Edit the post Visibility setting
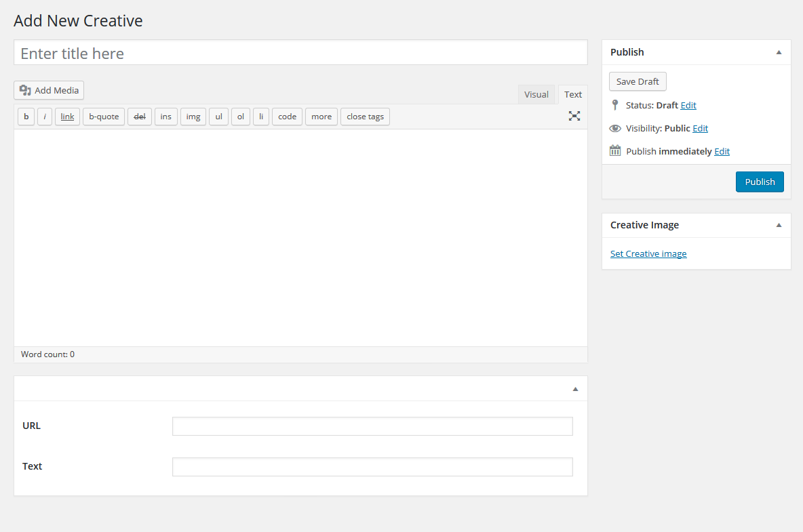Image resolution: width=803 pixels, height=532 pixels. (x=700, y=128)
